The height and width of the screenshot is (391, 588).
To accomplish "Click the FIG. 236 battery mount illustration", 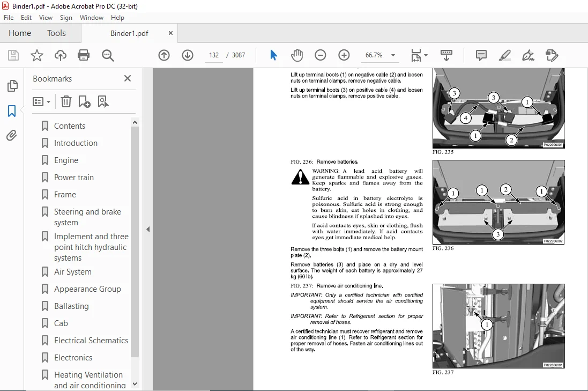I will pos(498,202).
